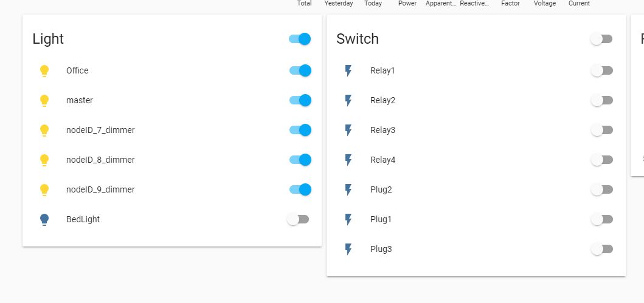Toggle the Switch group master switch
This screenshot has width=644, height=303.
[601, 39]
